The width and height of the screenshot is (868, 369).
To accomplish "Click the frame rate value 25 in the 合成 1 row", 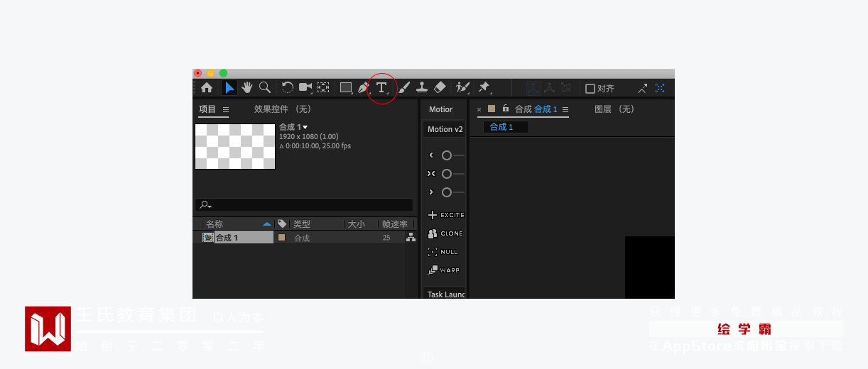I will [386, 238].
